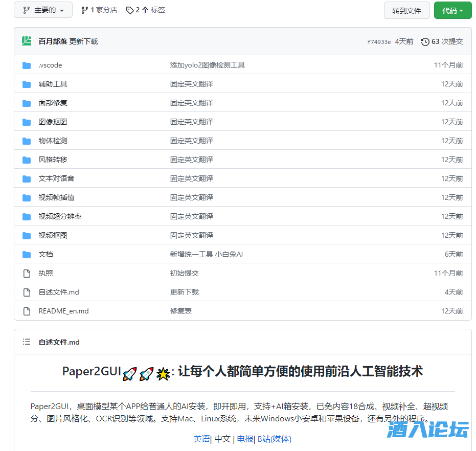Open the 主要的 branch dropdown
Image resolution: width=476 pixels, height=451 pixels.
(43, 10)
